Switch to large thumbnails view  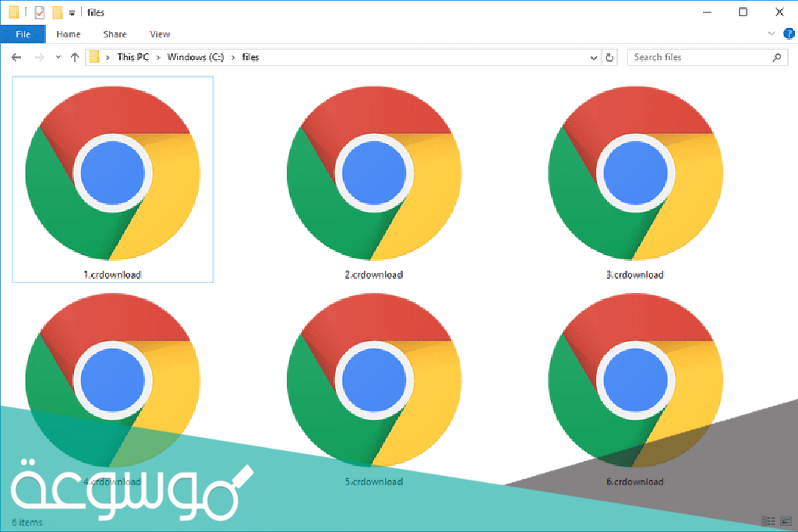[786, 521]
